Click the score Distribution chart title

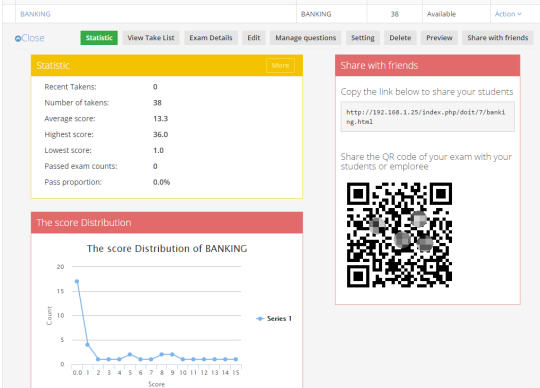point(167,249)
